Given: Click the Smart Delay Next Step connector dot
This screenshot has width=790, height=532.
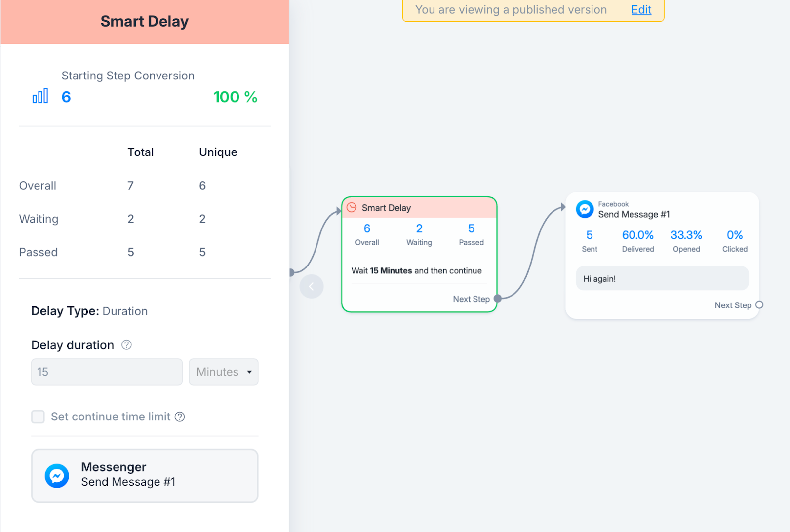Looking at the screenshot, I should click(x=498, y=299).
